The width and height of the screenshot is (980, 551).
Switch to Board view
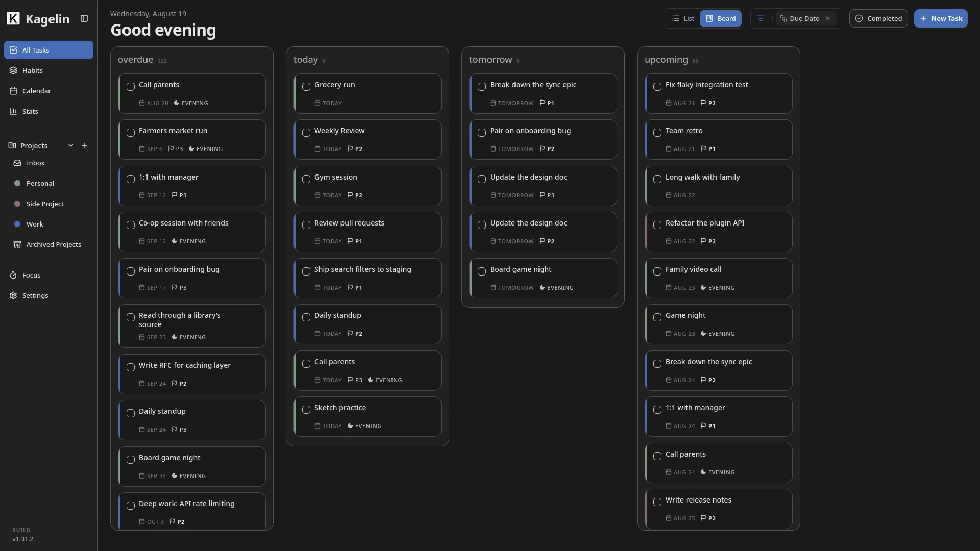tap(721, 19)
